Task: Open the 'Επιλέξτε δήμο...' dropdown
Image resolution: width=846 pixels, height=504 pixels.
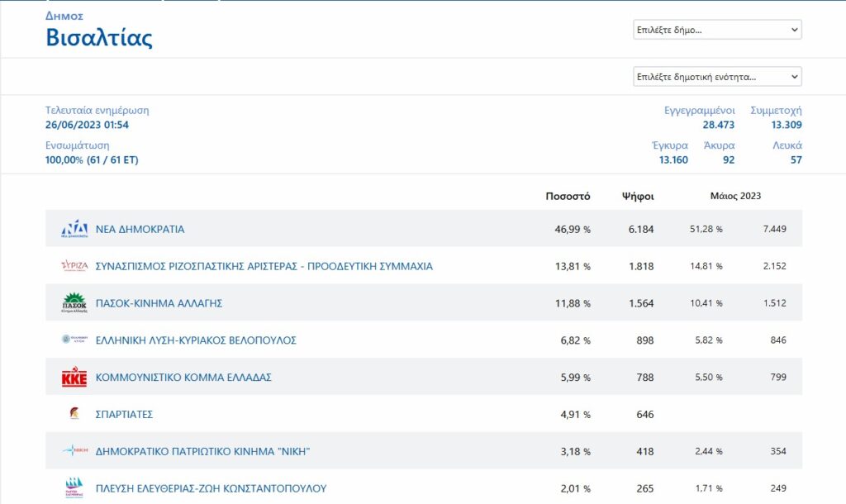Action: click(717, 30)
